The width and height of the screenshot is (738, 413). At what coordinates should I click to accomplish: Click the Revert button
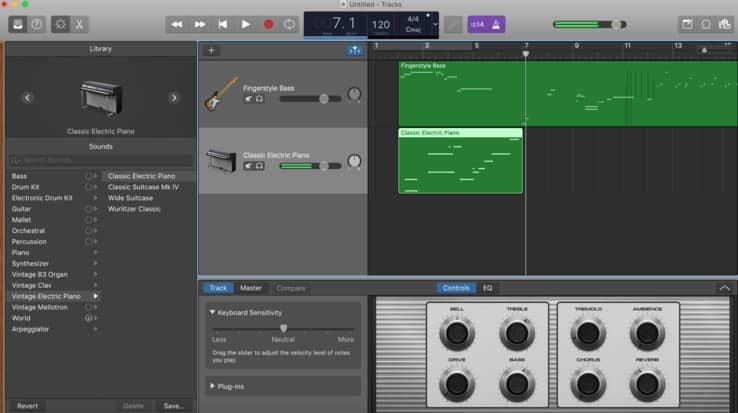point(27,405)
